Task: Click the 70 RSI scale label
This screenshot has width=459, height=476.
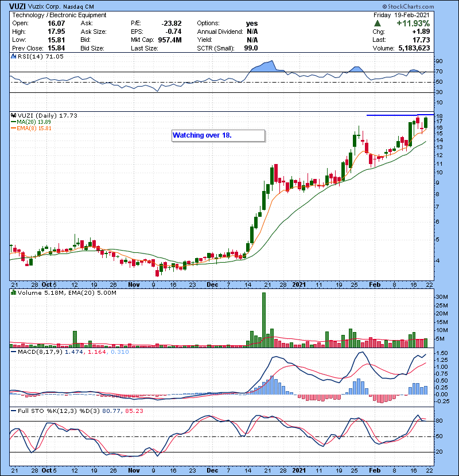Action: point(439,72)
